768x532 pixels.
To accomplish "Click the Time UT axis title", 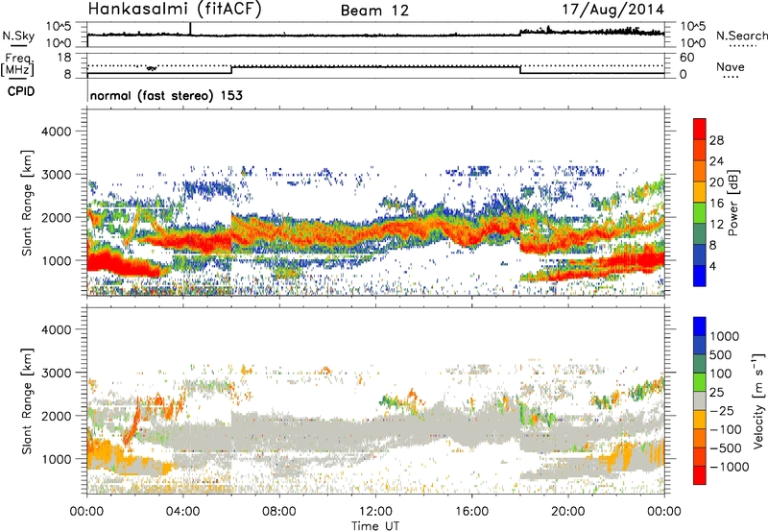I will (x=375, y=526).
